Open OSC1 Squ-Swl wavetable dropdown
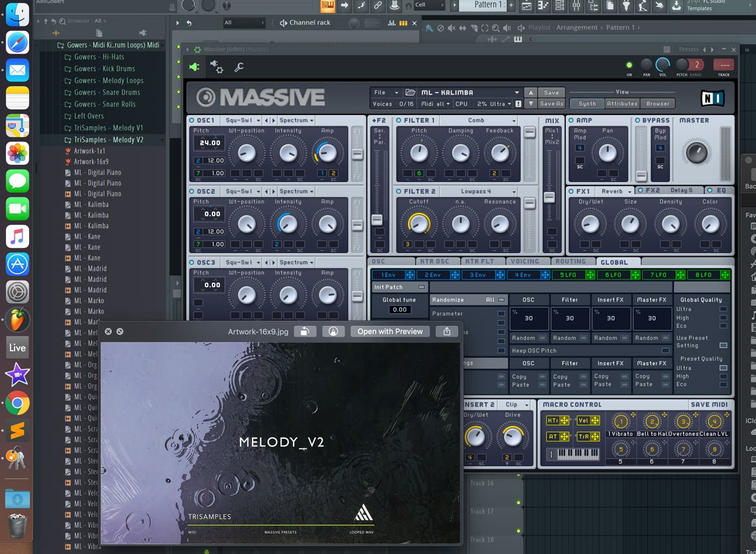This screenshot has height=554, width=756. click(241, 120)
